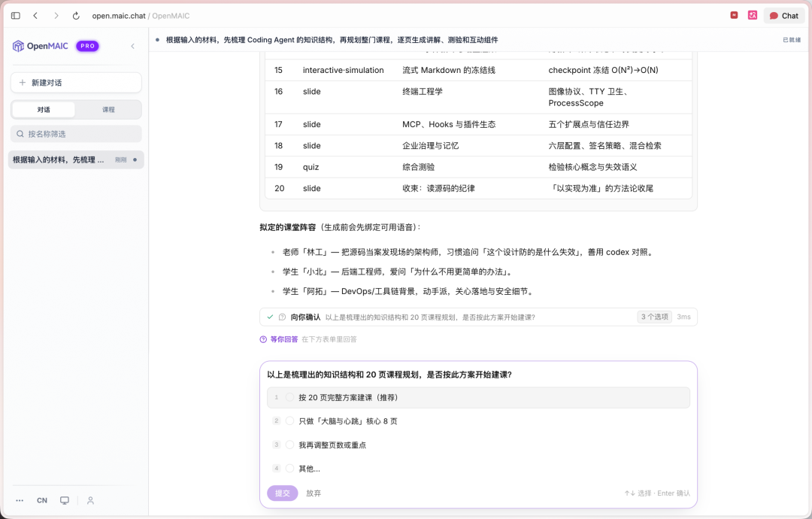Viewport: 812px width, 519px height.
Task: Open the display theme monitor icon
Action: 64,500
